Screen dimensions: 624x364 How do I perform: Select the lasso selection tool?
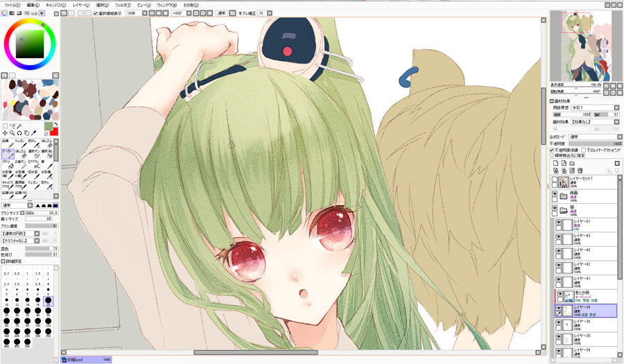coord(12,126)
